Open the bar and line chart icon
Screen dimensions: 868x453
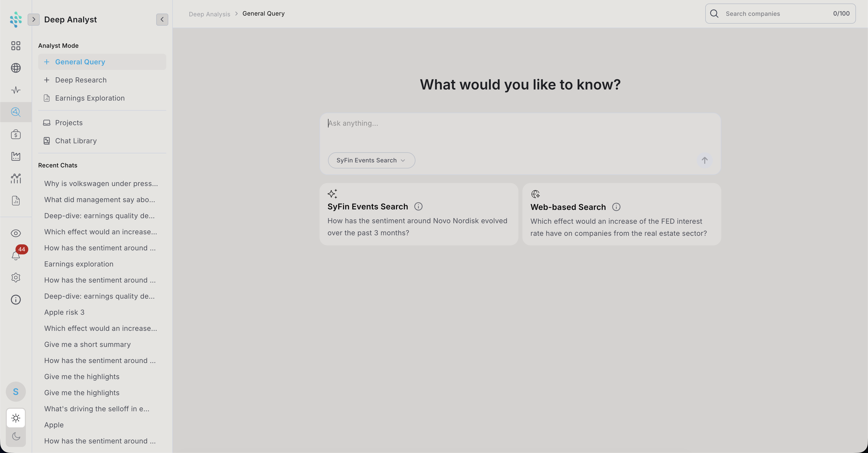tap(16, 178)
